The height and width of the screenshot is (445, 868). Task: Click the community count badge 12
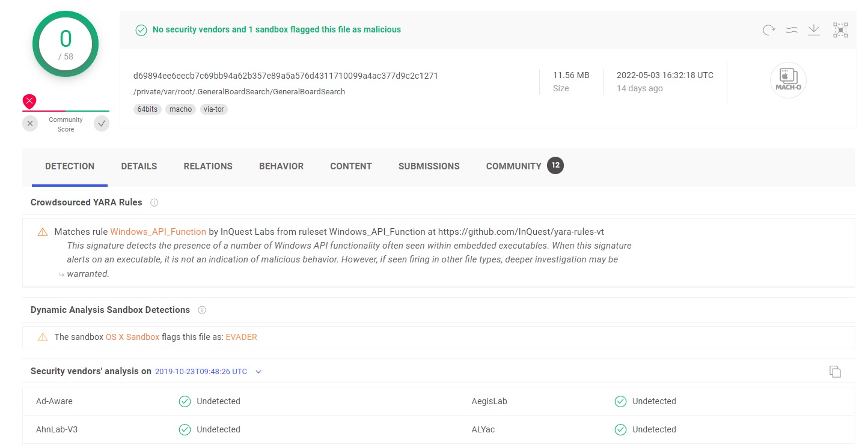(555, 166)
